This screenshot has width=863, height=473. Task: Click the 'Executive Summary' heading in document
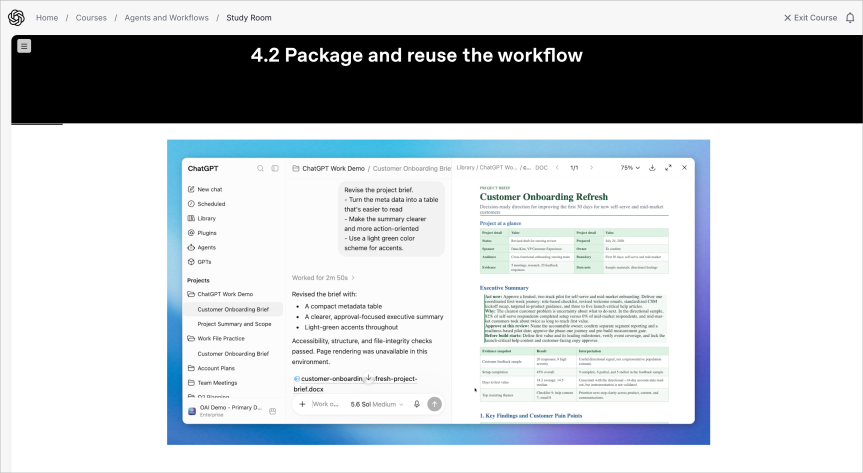(504, 288)
